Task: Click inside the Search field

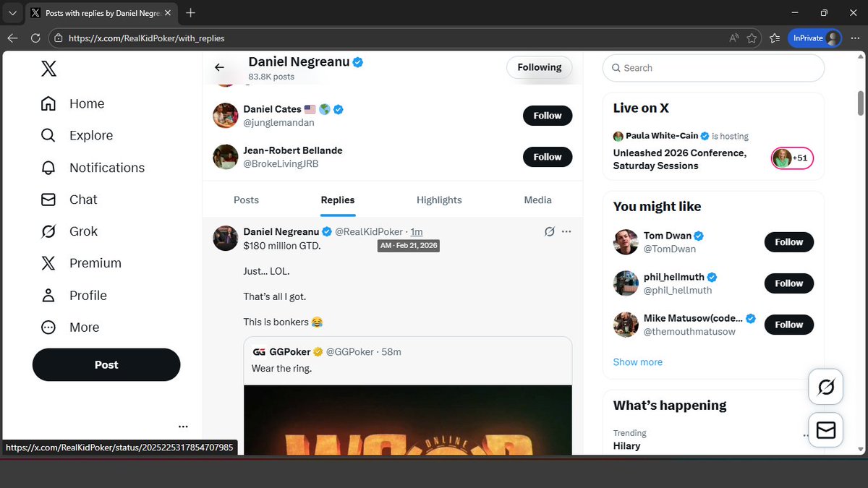Action: (x=713, y=68)
